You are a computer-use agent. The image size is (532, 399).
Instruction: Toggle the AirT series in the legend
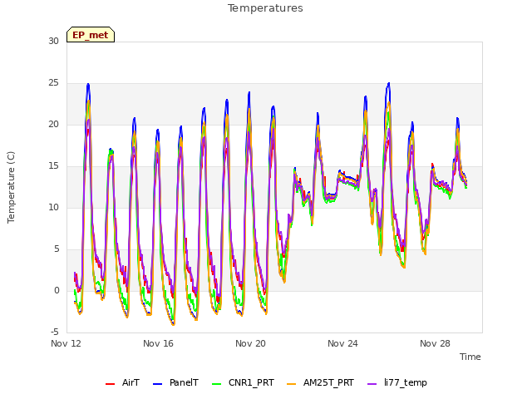pos(122,382)
